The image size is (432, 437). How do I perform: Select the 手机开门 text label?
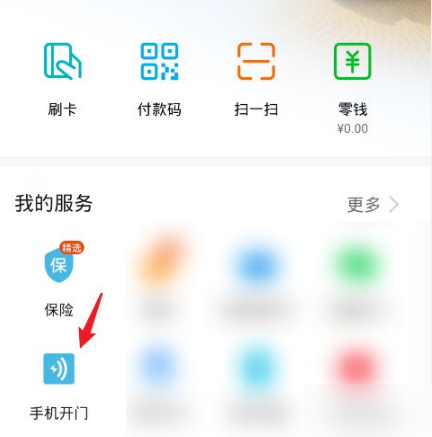coord(59,413)
